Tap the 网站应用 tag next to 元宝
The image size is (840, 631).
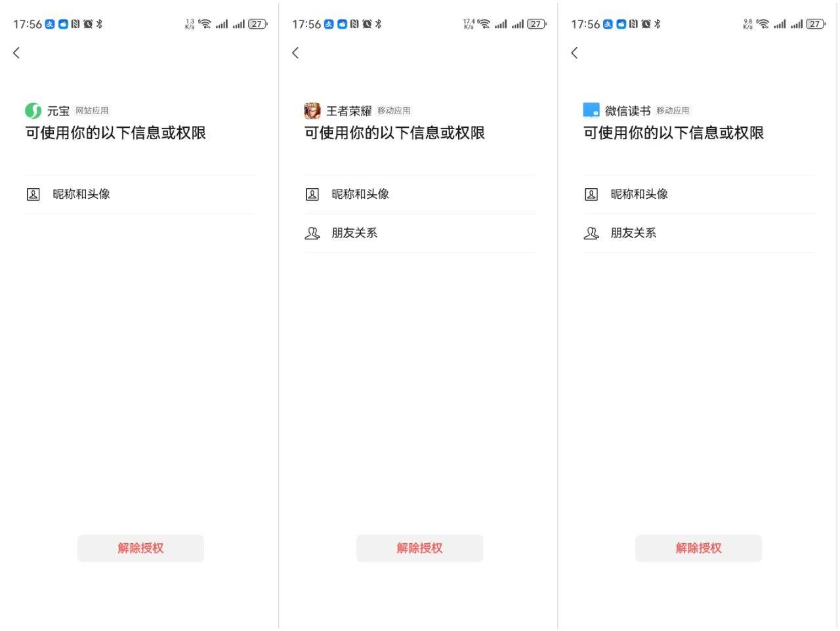pos(92,111)
